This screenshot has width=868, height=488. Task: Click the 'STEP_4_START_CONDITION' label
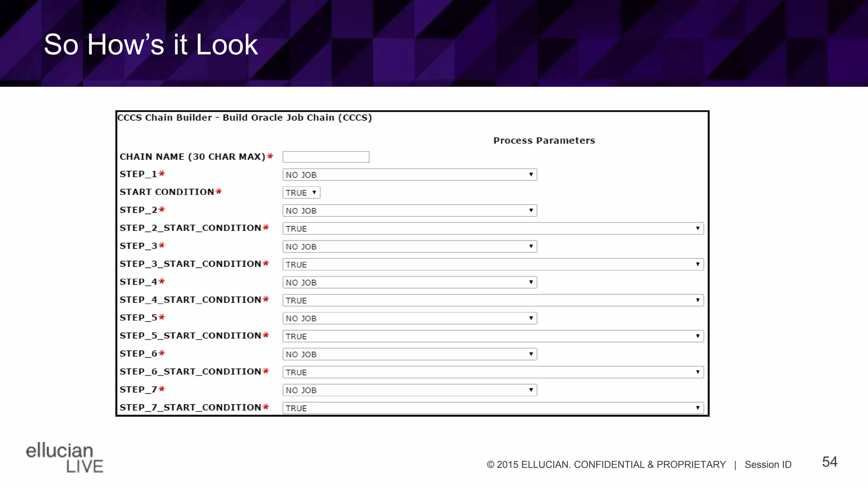tap(190, 300)
